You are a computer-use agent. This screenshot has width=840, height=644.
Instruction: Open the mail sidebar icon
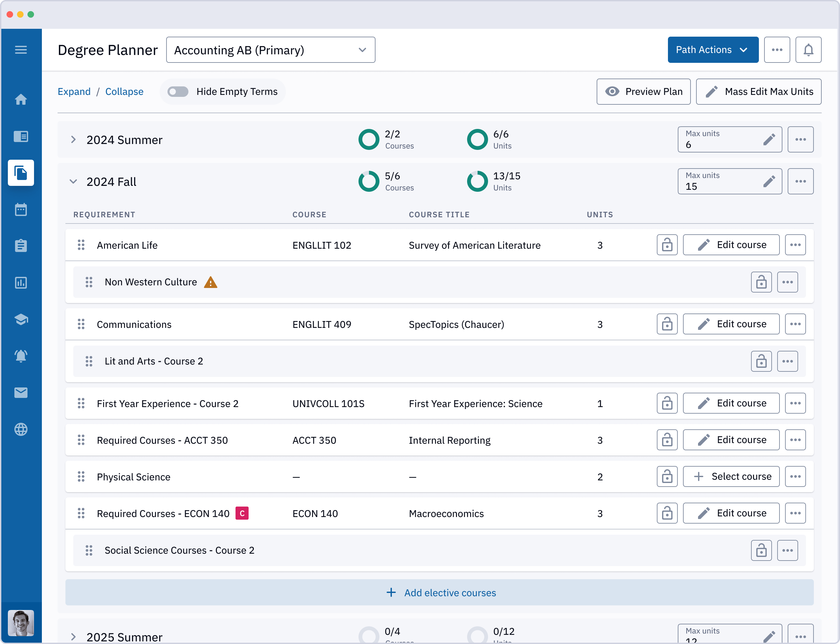click(x=21, y=393)
